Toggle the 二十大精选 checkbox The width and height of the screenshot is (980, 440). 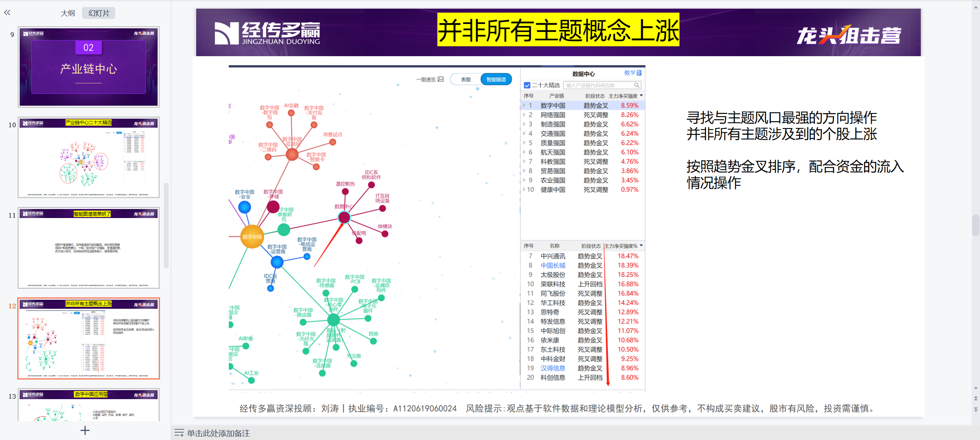[527, 85]
